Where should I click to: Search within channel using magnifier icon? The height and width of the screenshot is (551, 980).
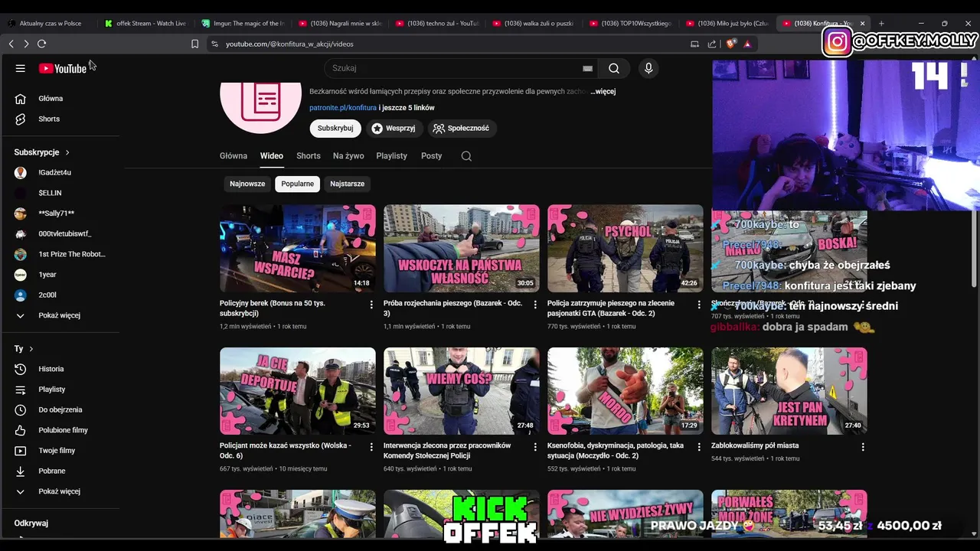tap(466, 156)
